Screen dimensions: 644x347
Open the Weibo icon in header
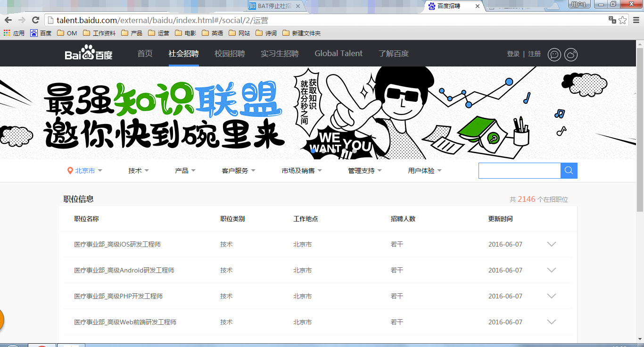coord(571,55)
